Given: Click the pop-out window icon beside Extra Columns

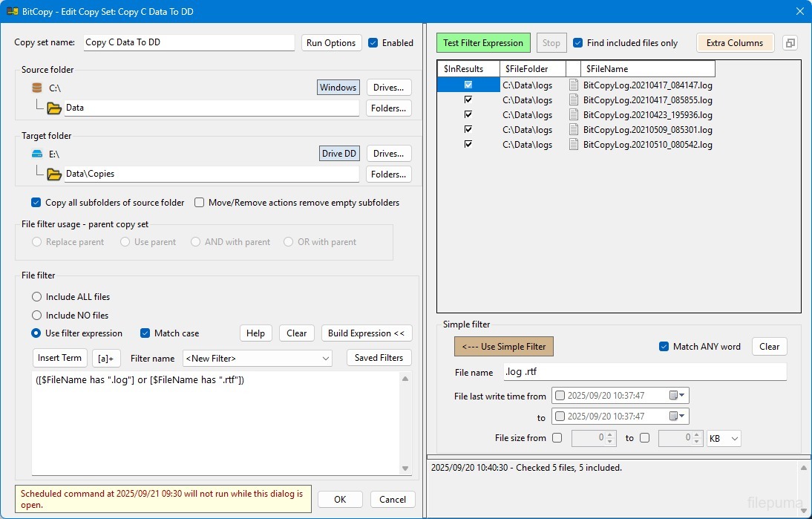Looking at the screenshot, I should click(790, 43).
